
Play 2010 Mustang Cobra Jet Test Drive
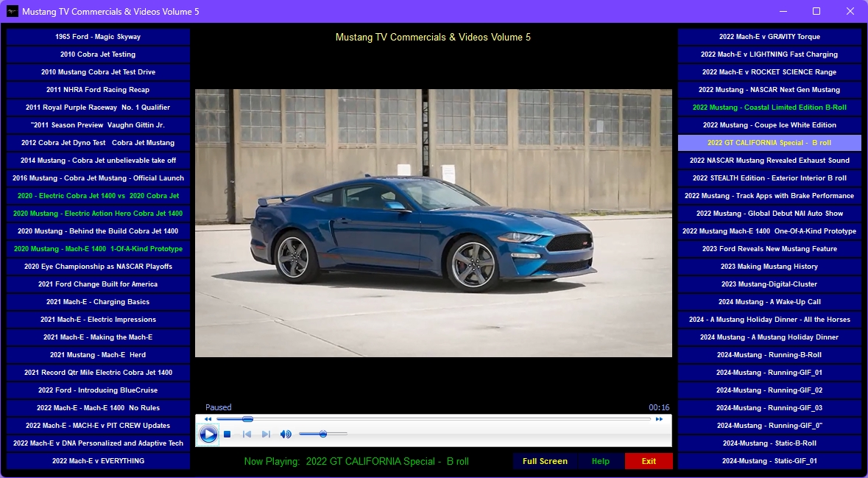(x=98, y=72)
